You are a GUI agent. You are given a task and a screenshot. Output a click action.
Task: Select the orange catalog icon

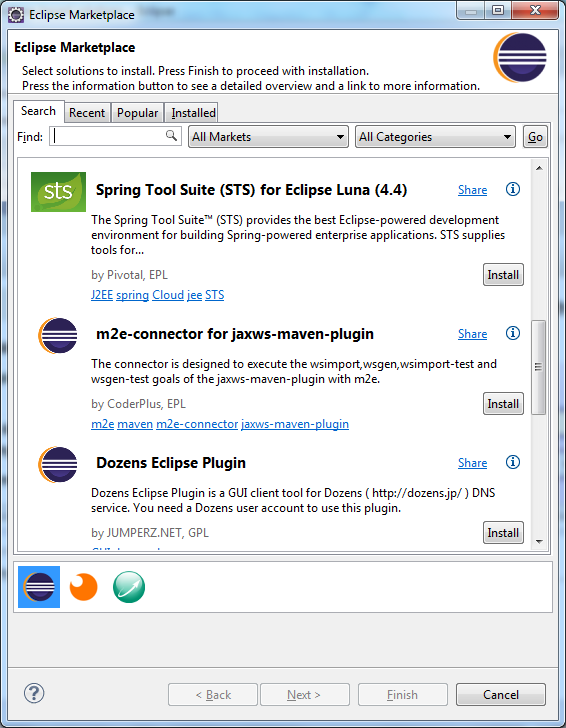pyautogui.click(x=84, y=587)
